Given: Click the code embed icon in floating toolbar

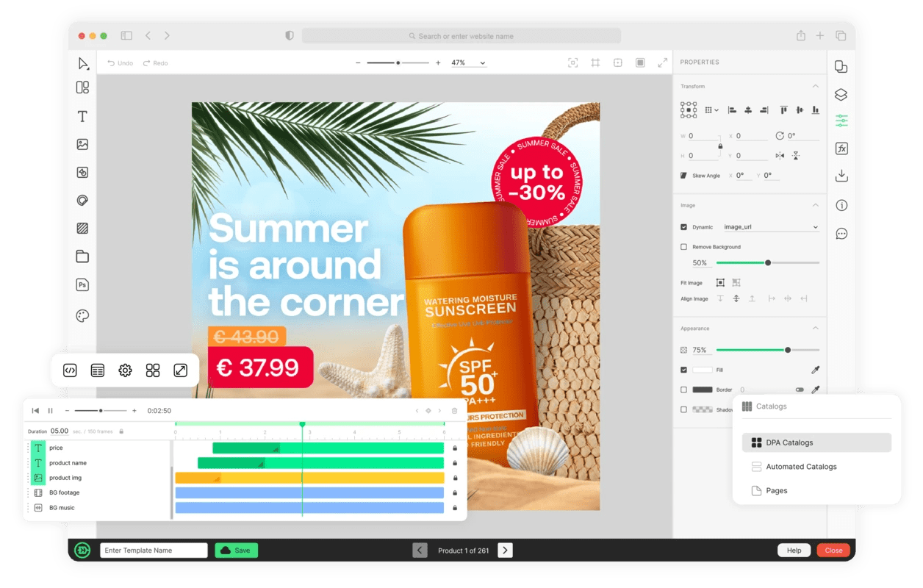Looking at the screenshot, I should coord(70,370).
